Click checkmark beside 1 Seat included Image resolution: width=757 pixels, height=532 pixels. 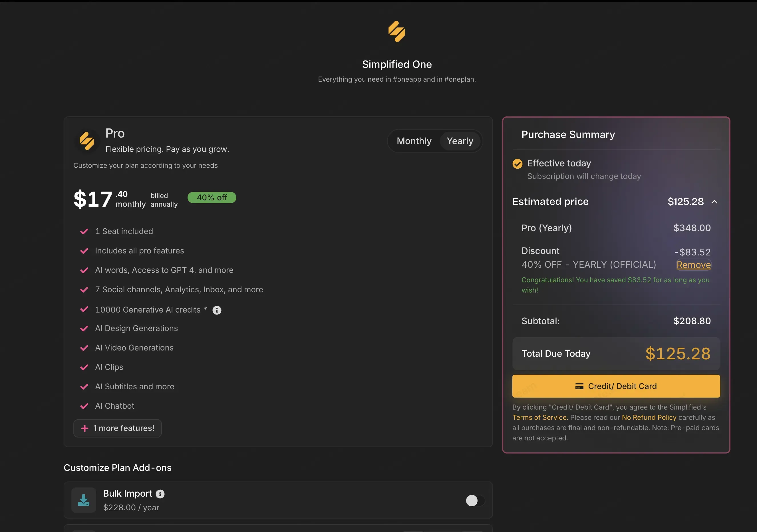pos(84,231)
